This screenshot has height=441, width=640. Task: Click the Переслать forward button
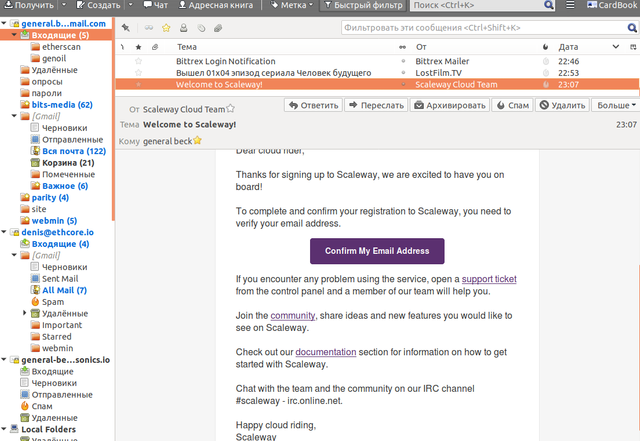pos(376,105)
